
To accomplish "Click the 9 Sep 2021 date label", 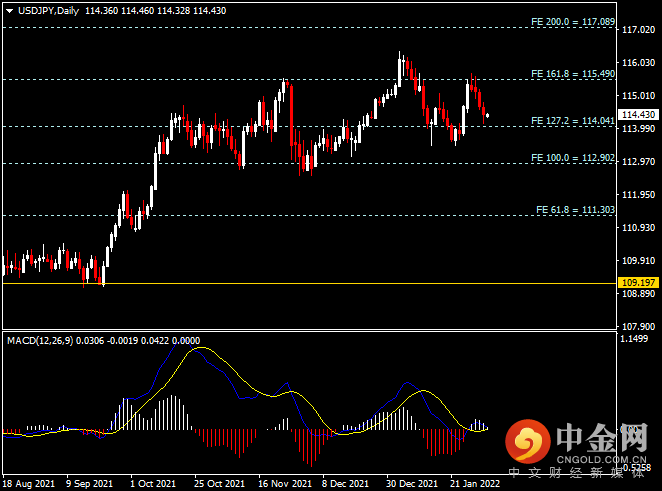I will pos(89,484).
